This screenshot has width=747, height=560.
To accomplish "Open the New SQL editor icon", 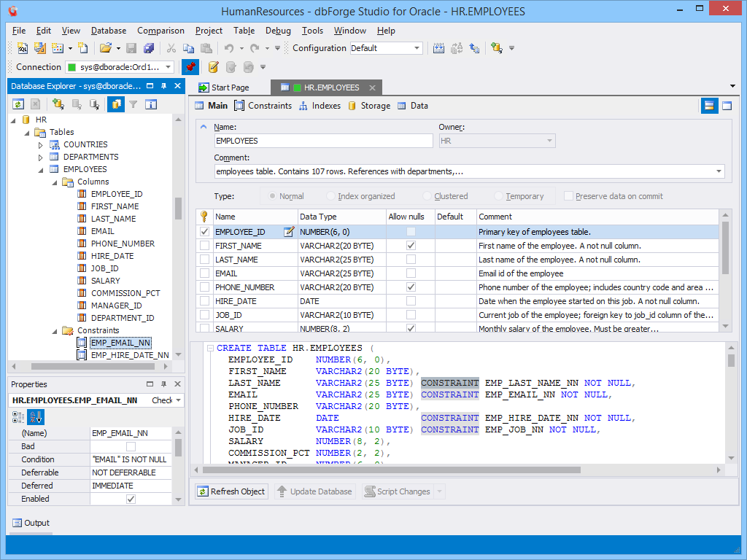I will [x=22, y=49].
